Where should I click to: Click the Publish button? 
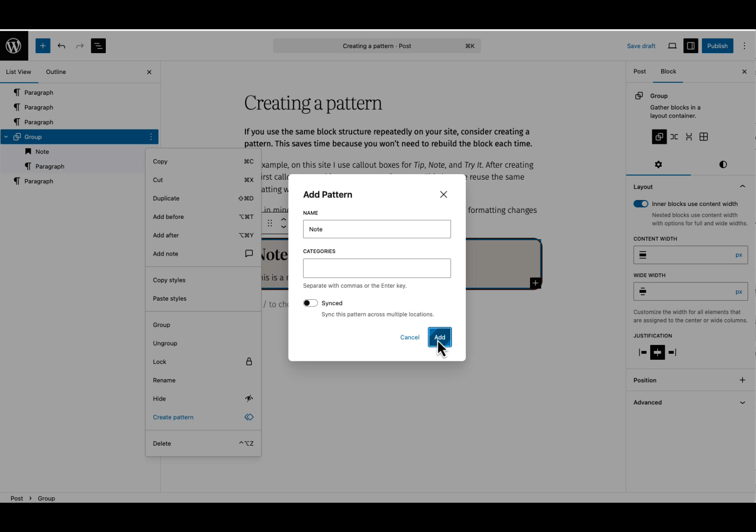(717, 46)
